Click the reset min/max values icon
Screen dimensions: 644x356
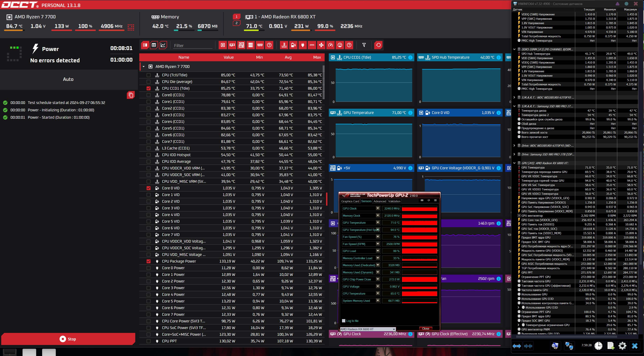pos(378,45)
